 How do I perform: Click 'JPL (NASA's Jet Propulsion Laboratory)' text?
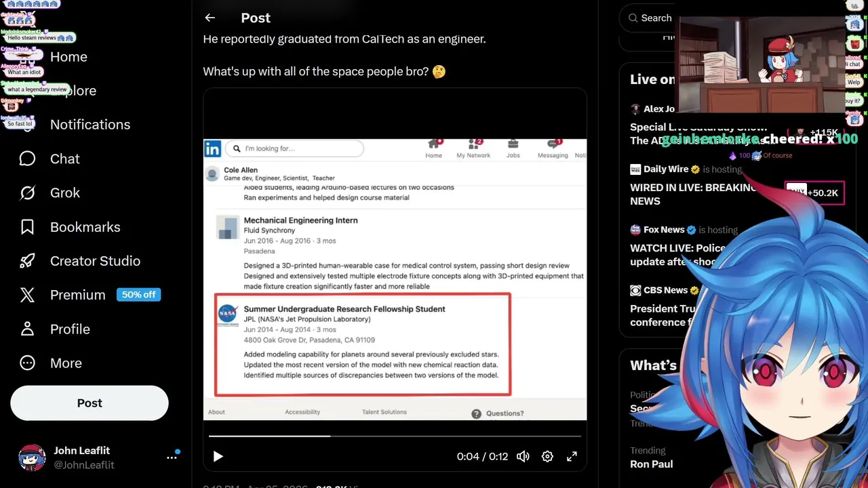coord(307,319)
